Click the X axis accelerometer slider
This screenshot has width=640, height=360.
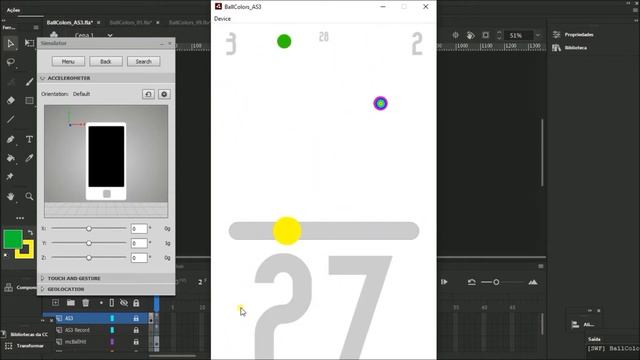tap(89, 229)
